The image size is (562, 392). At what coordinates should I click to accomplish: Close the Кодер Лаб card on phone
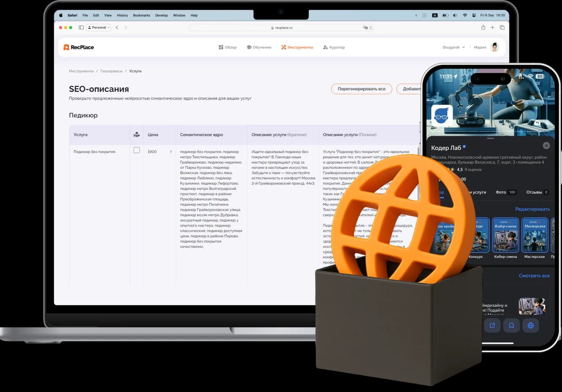pos(546,145)
